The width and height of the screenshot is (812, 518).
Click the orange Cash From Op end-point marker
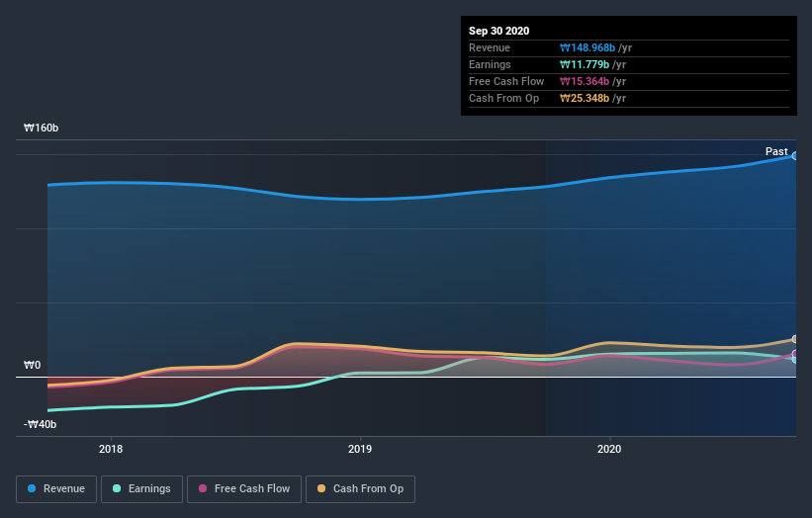(x=794, y=339)
